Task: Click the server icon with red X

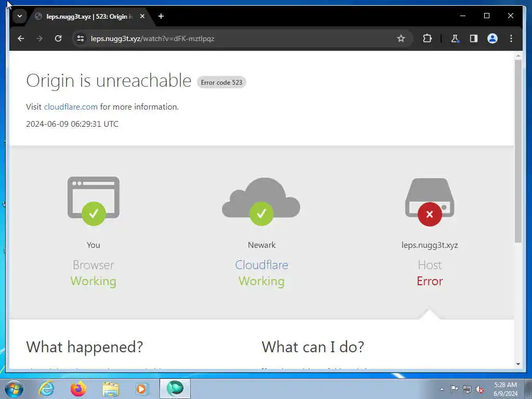Action: (430, 202)
